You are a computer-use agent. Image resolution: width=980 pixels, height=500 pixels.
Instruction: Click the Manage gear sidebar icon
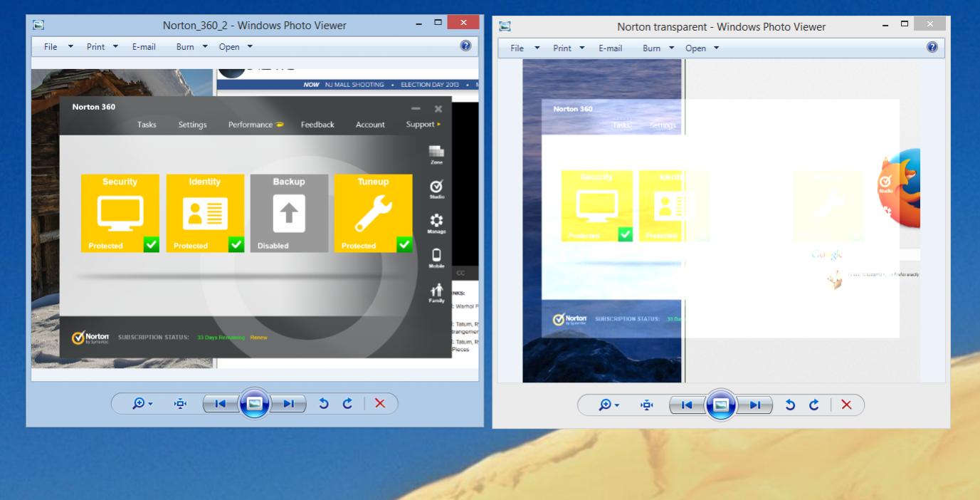[436, 224]
